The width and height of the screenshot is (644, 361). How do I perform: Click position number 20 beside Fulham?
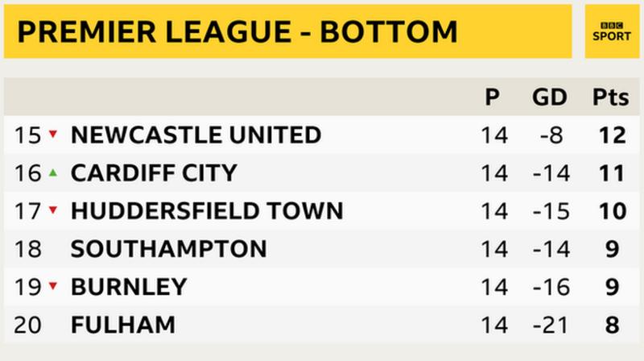(x=27, y=325)
